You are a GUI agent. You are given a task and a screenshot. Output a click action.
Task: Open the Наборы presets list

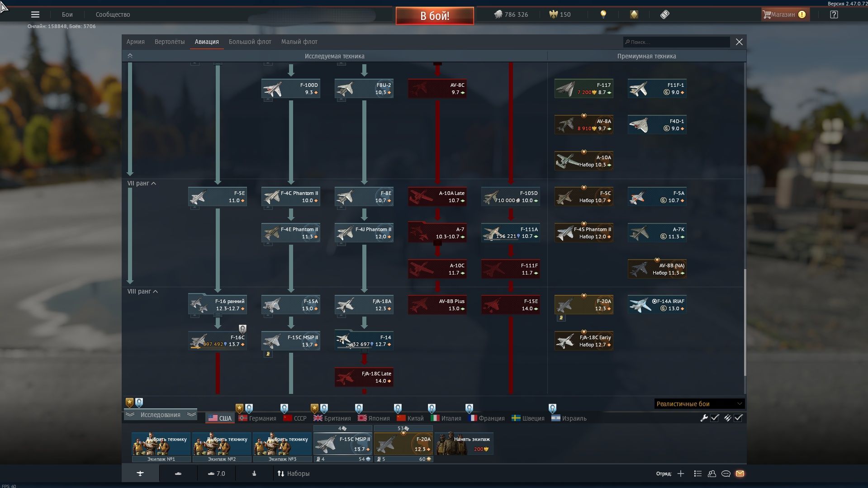pyautogui.click(x=294, y=474)
